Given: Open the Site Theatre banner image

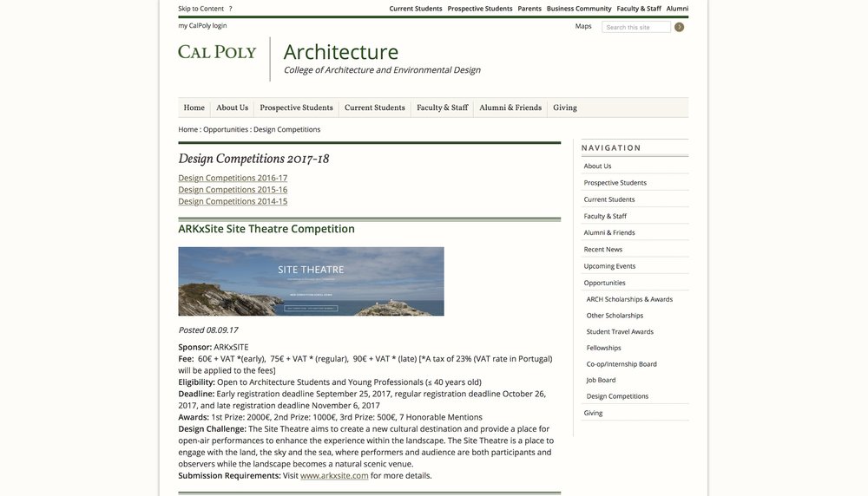Looking at the screenshot, I should click(x=311, y=281).
